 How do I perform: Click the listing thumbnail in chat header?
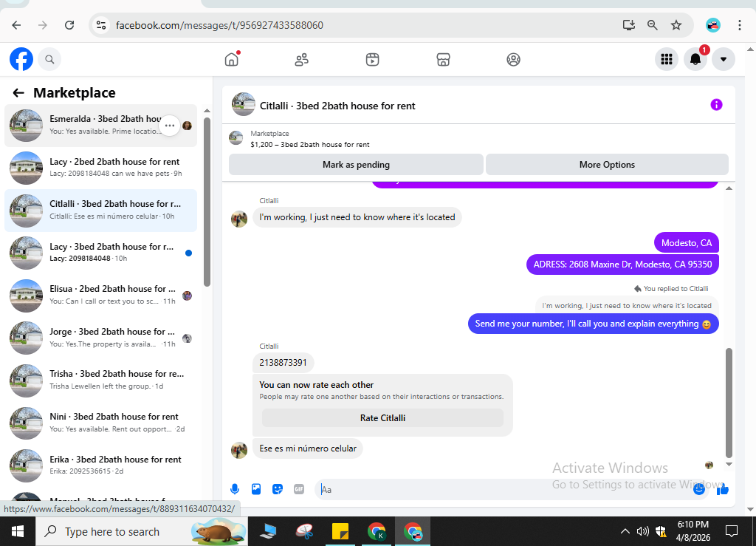point(244,104)
